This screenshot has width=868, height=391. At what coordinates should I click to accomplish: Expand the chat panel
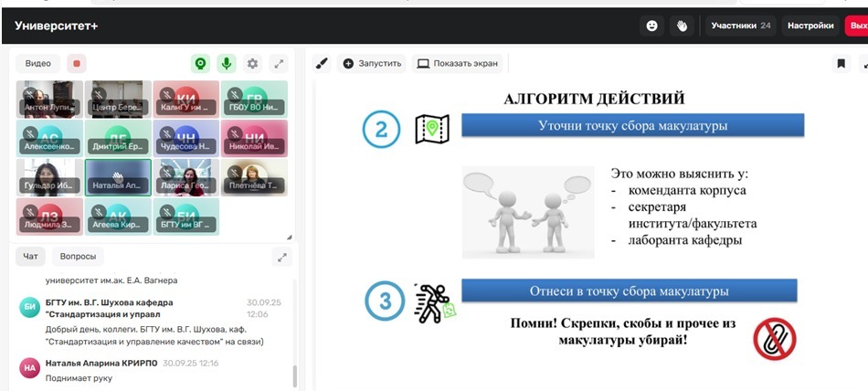point(281,257)
